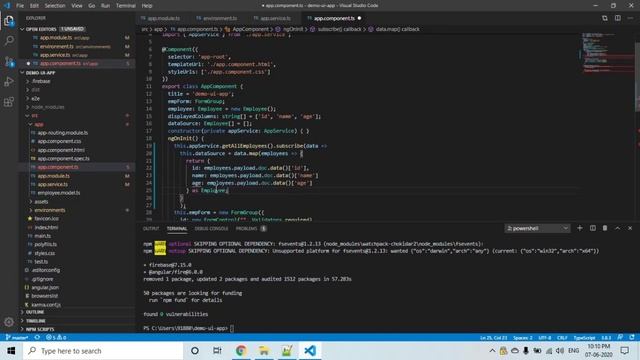Click the terminal prompt line
Viewport: 640px width, 360px height.
point(189,328)
